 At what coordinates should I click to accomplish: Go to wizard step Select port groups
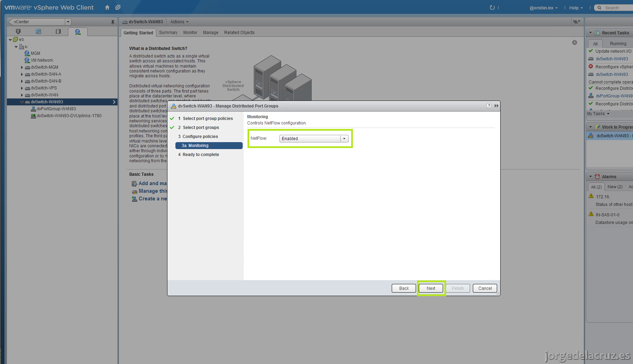point(201,128)
